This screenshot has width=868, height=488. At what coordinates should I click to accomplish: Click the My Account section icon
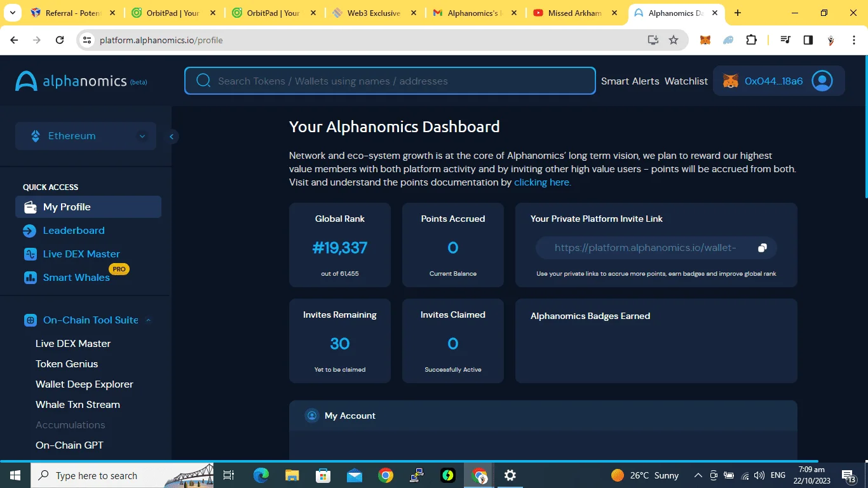(312, 416)
